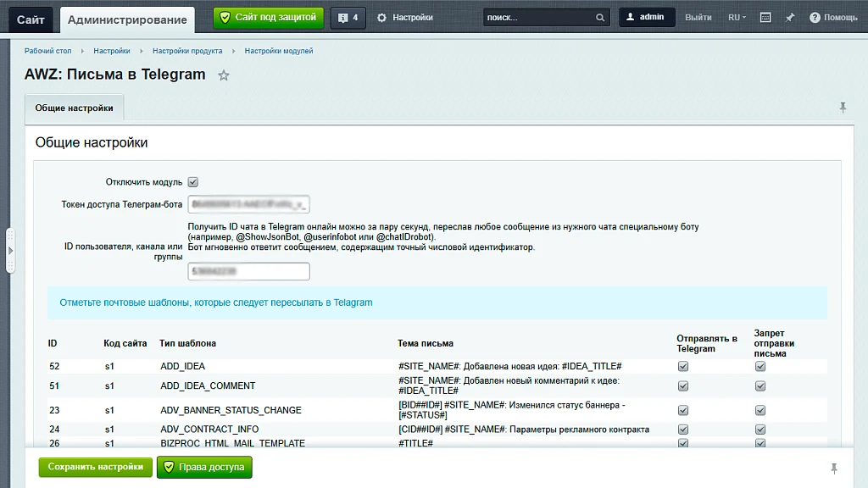This screenshot has height=488, width=868.
Task: Toggle Отправлять в Telegram for ADV_BANNER_STATUS_CHANGE
Action: (x=683, y=411)
